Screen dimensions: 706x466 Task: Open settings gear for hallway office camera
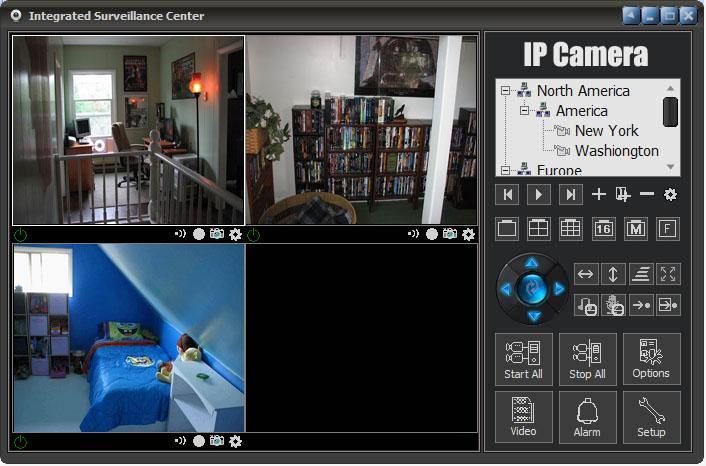pyautogui.click(x=235, y=235)
